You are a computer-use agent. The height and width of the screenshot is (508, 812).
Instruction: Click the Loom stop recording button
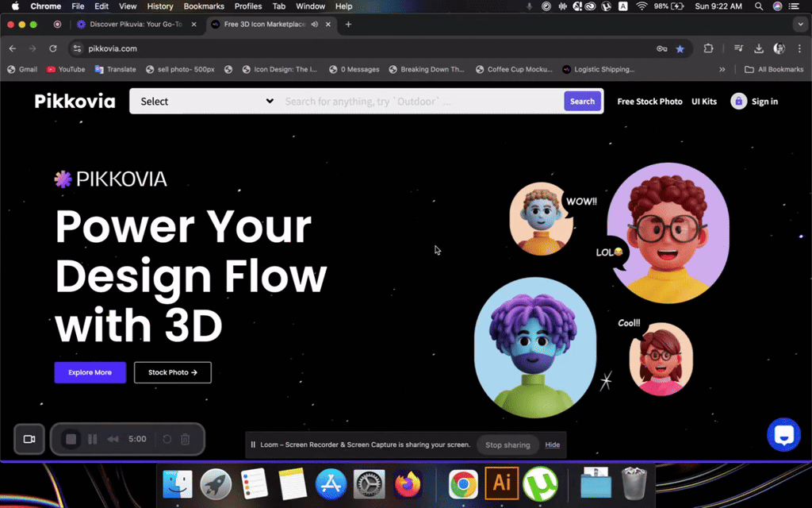(x=71, y=439)
